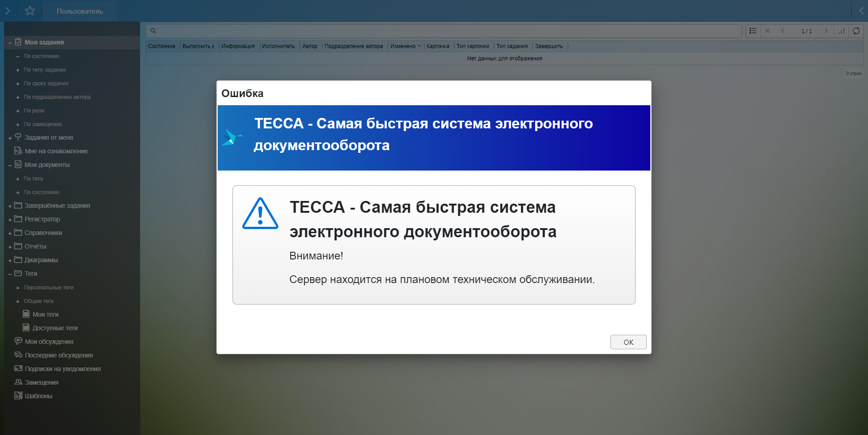Open the view list options icon

(753, 31)
